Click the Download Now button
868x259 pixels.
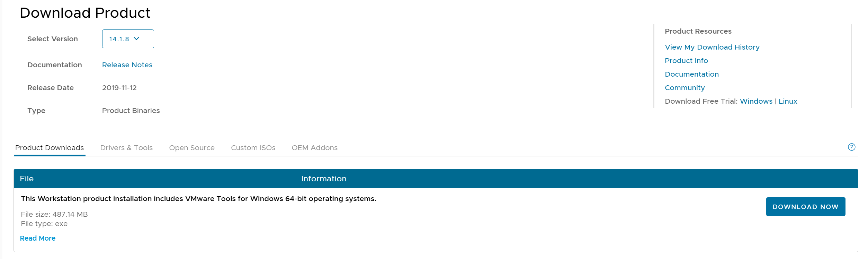click(x=805, y=207)
